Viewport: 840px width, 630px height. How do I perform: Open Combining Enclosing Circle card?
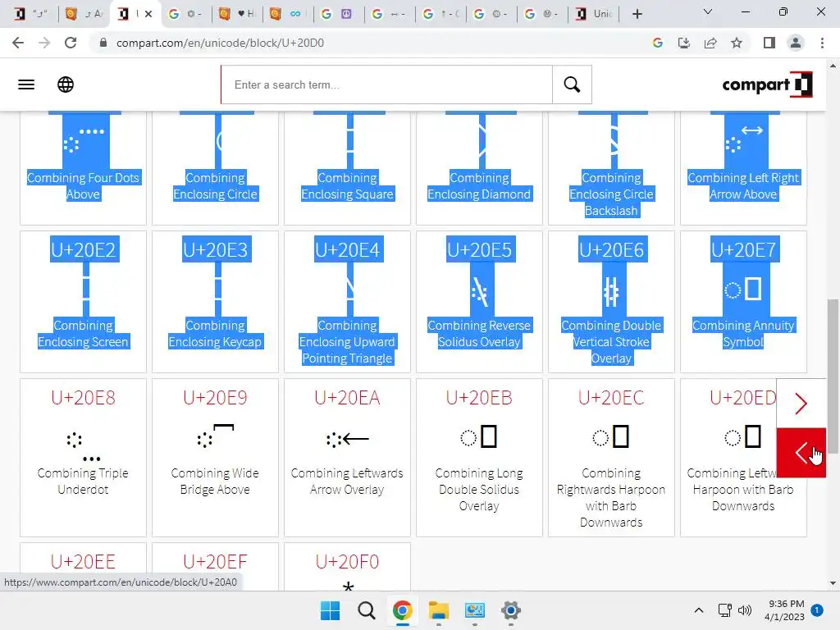pos(215,167)
